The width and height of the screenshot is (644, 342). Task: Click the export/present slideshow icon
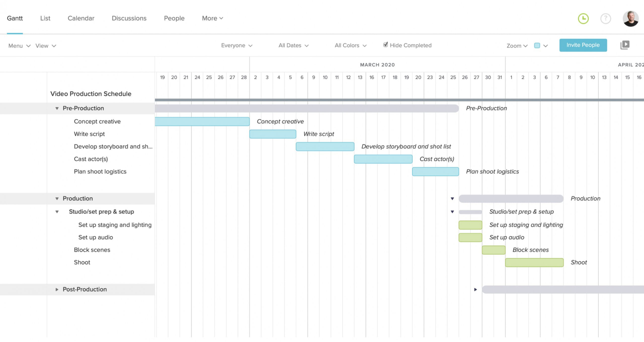click(625, 45)
